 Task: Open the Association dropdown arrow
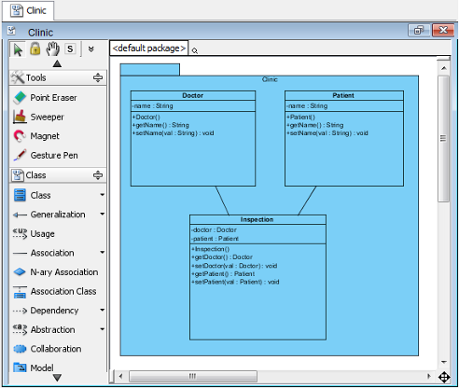point(102,253)
